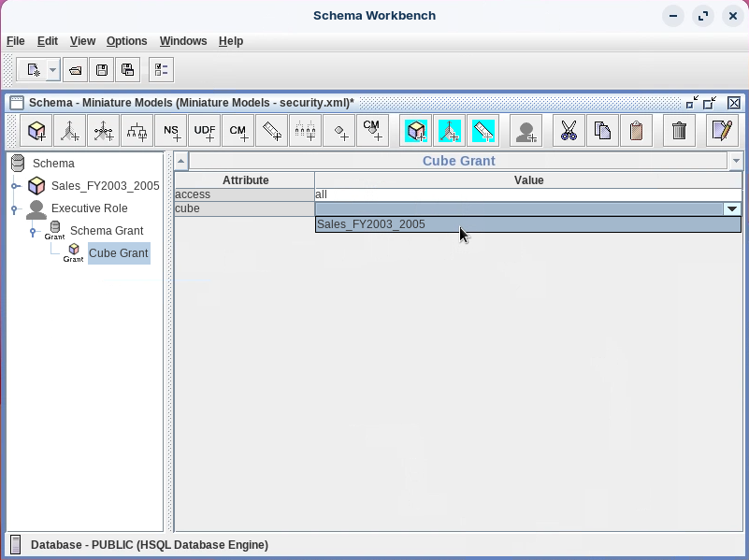Click the Add User Defined Function icon
Viewport: 749px width, 560px height.
coord(205,130)
